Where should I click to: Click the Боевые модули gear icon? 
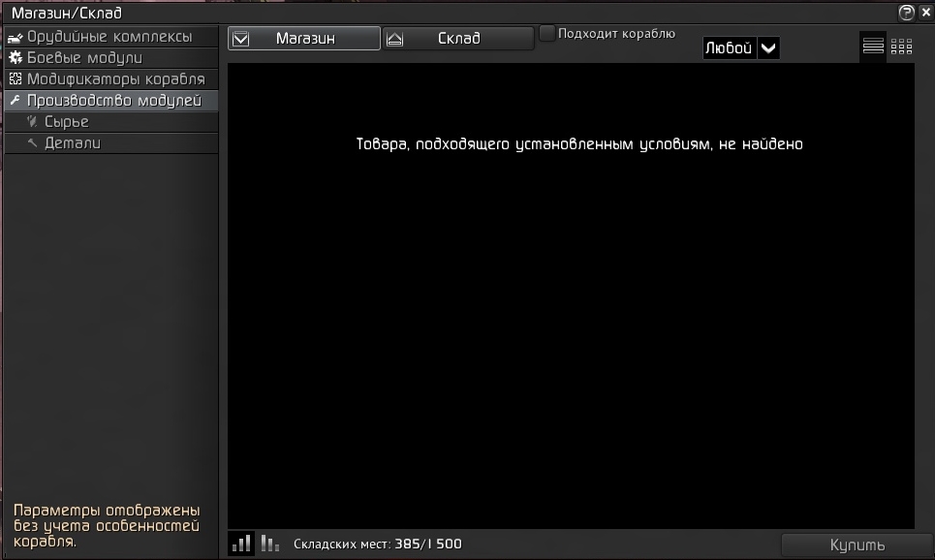click(x=15, y=58)
